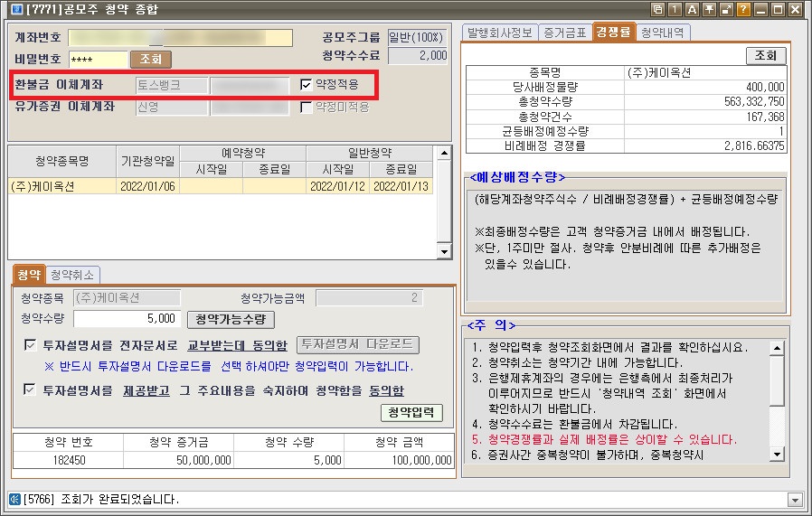
Task: Click 기관청약일 date 2022/01/06
Action: click(x=147, y=186)
